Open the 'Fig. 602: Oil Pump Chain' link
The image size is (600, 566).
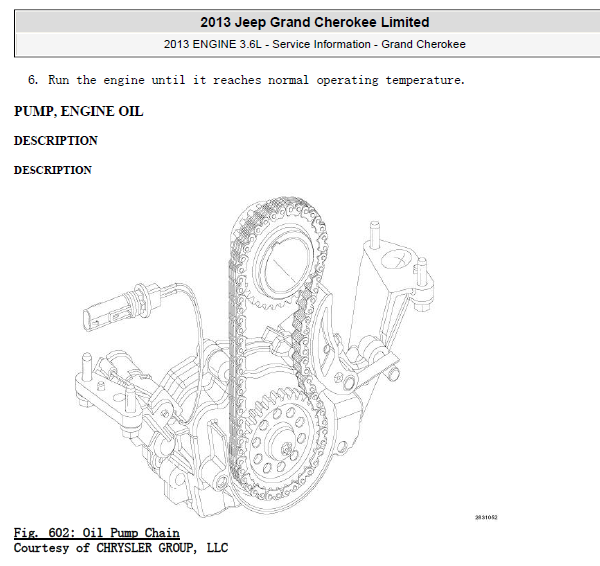[96, 533]
